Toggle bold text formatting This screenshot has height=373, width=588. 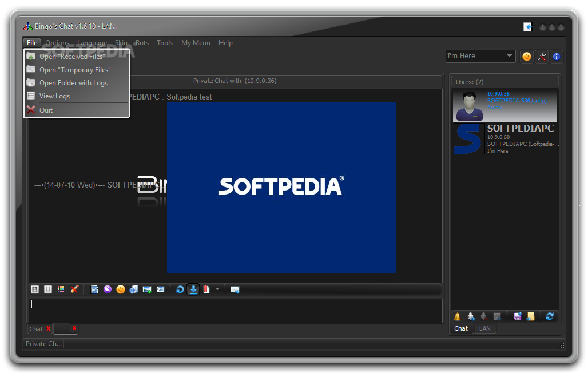coord(35,289)
